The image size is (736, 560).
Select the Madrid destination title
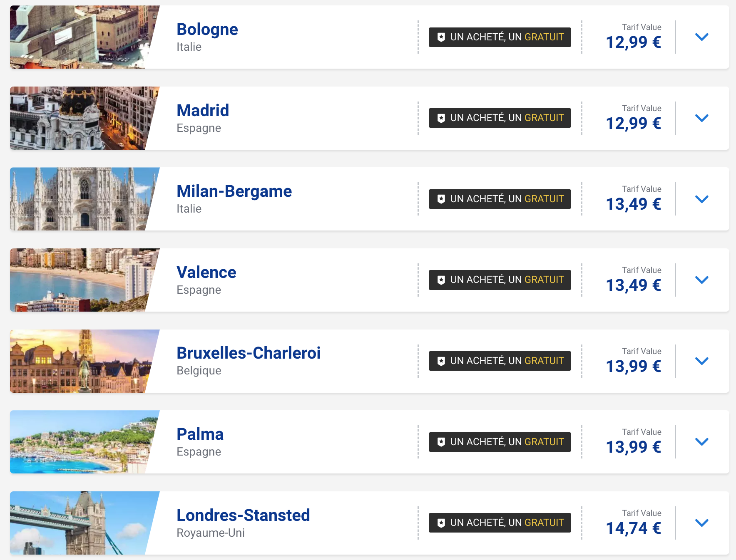tap(203, 110)
